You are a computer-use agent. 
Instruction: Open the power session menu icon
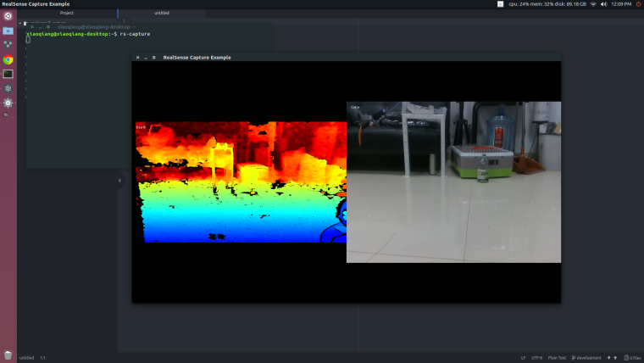[x=639, y=4]
